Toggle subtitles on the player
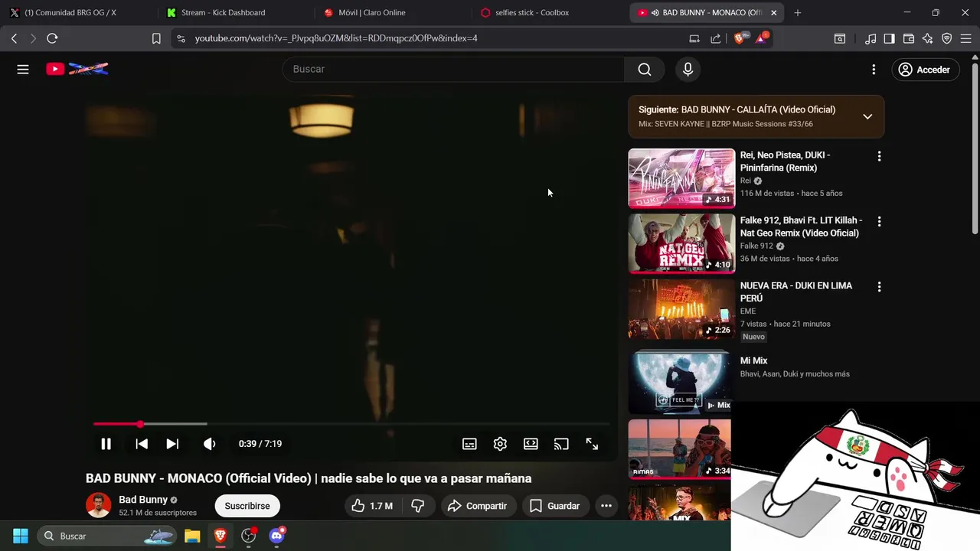This screenshot has width=980, height=551. point(469,444)
